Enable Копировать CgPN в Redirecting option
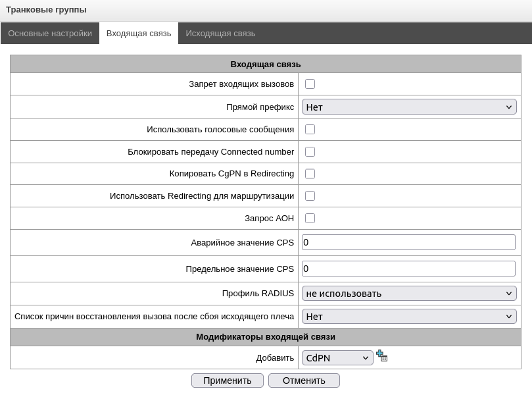 [310, 174]
